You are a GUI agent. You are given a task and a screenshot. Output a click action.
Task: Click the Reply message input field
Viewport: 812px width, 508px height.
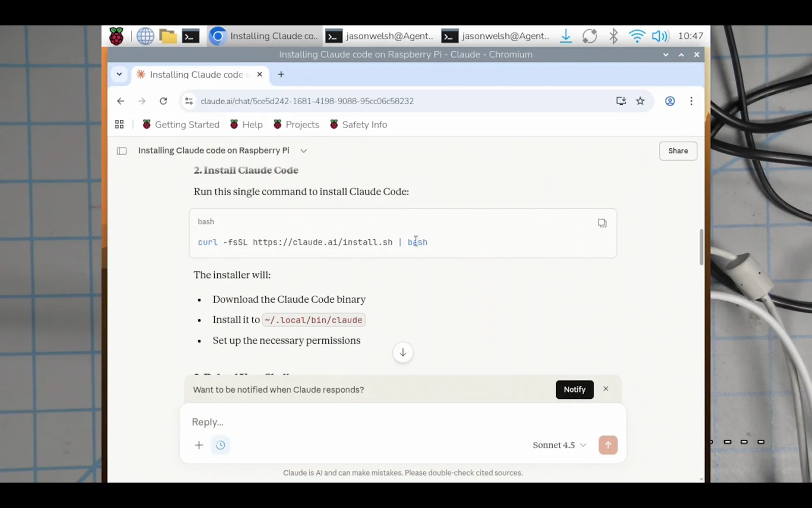pyautogui.click(x=402, y=422)
